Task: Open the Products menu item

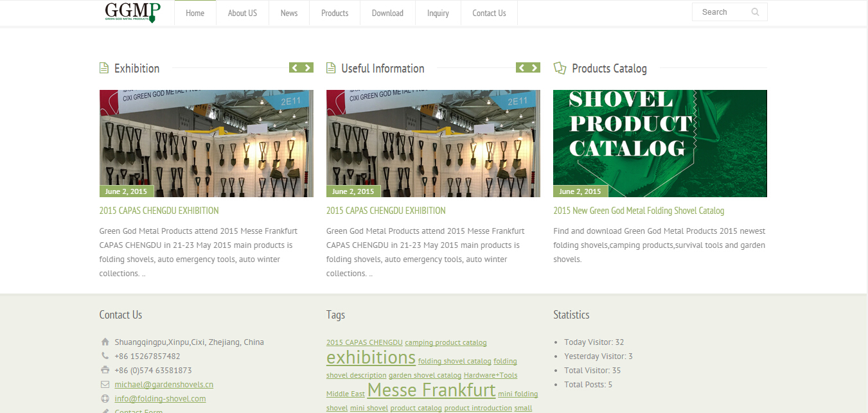Action: coord(335,13)
